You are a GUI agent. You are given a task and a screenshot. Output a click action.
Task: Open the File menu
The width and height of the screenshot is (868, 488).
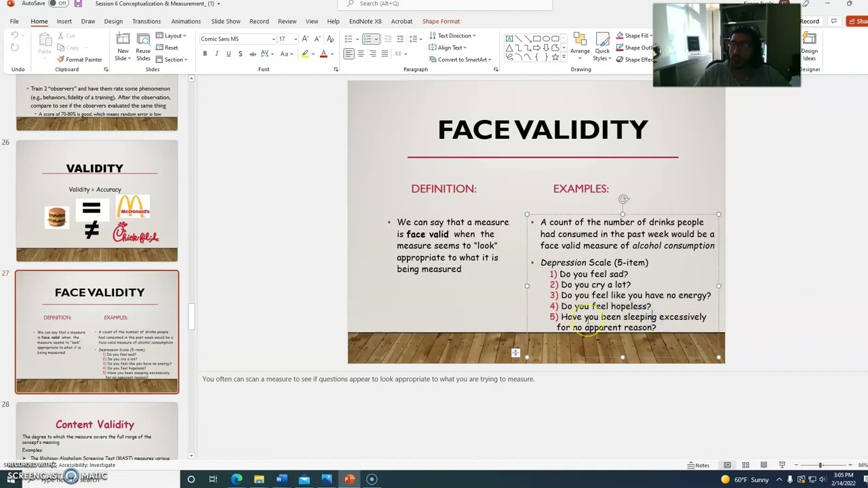(x=14, y=21)
